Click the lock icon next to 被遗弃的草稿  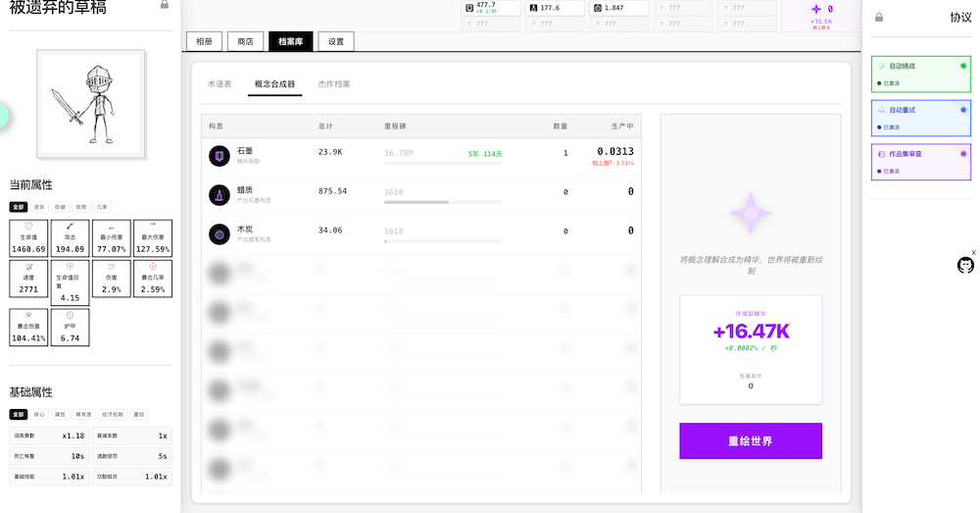point(164,5)
